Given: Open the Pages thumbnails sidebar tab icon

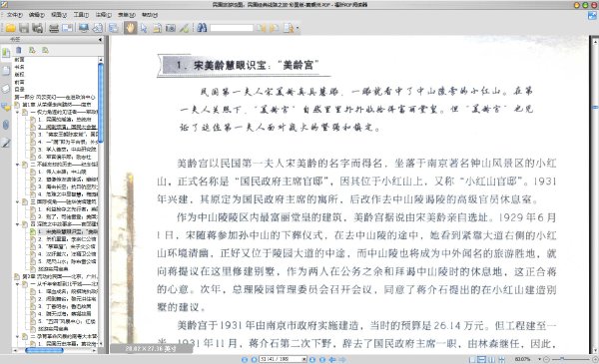Looking at the screenshot, I should [6, 71].
